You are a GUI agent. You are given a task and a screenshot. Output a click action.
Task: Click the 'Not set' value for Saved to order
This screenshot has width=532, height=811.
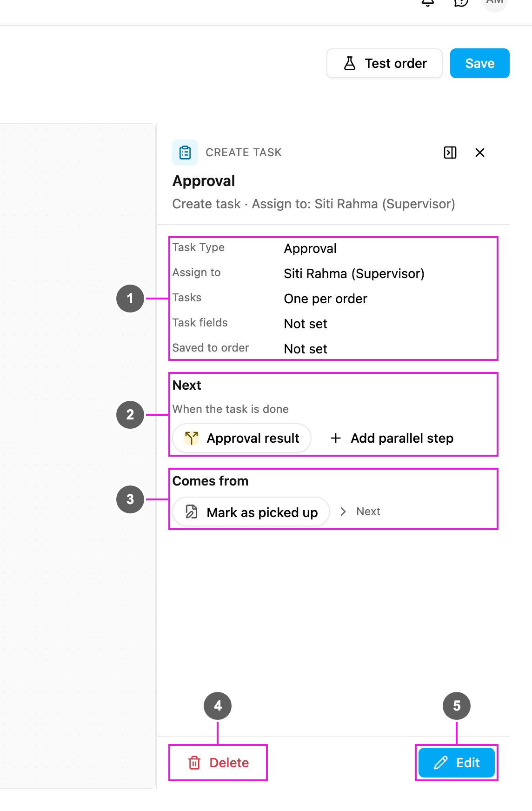pos(306,349)
